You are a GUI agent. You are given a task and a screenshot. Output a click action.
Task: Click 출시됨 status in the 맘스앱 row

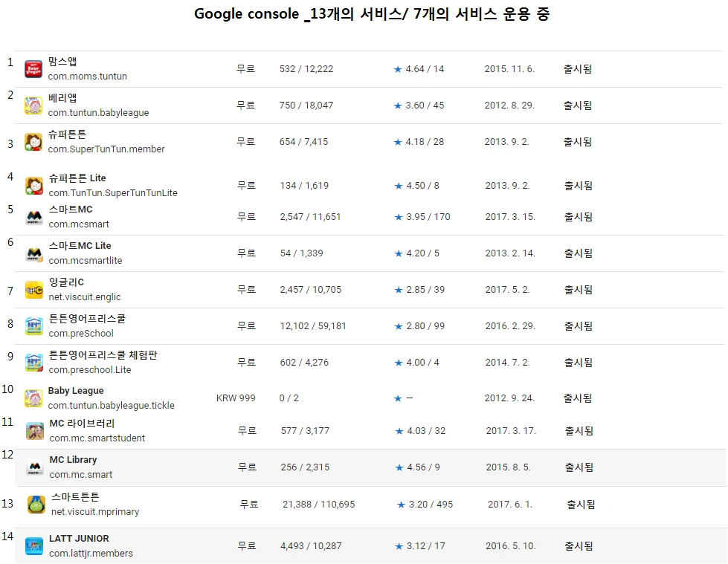tap(578, 69)
